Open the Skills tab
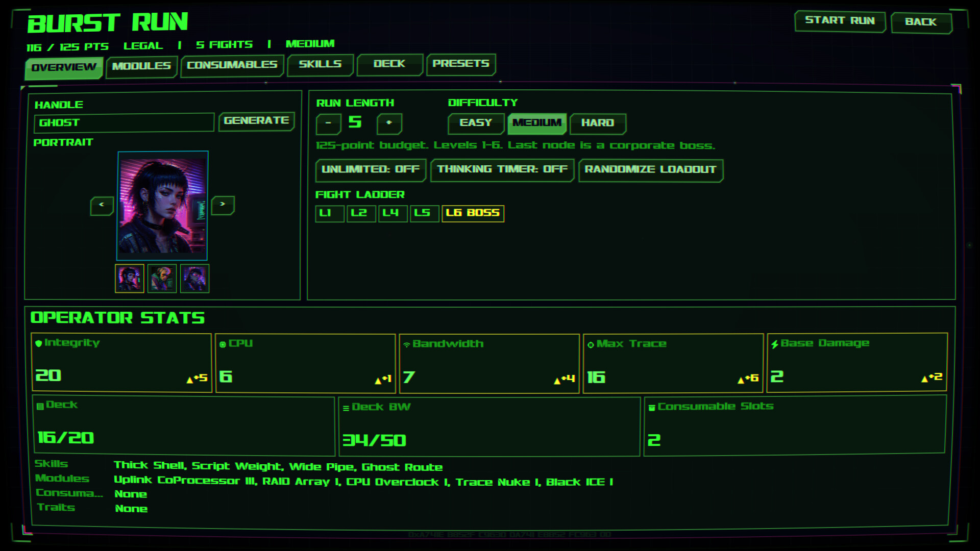980x551 pixels. [320, 65]
